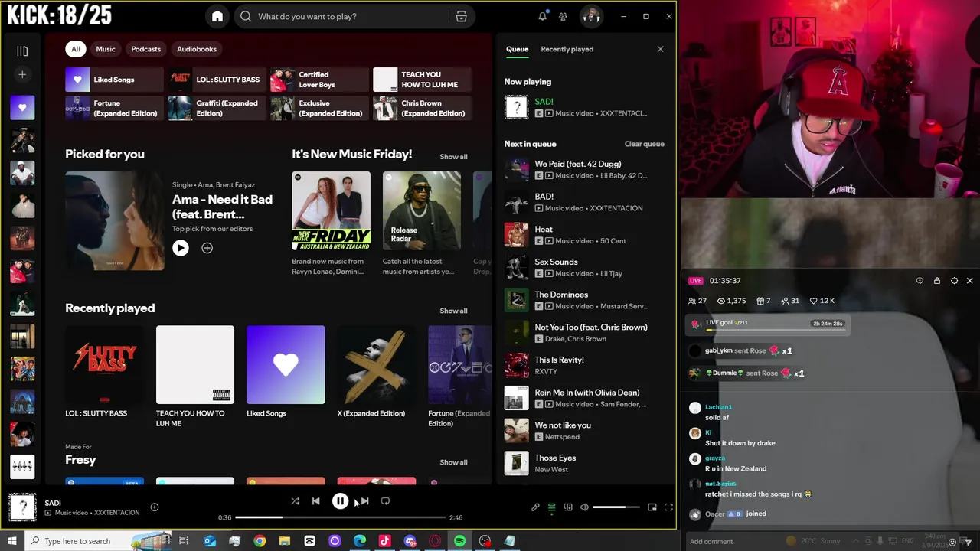Open Google Chrome from taskbar

pyautogui.click(x=260, y=541)
